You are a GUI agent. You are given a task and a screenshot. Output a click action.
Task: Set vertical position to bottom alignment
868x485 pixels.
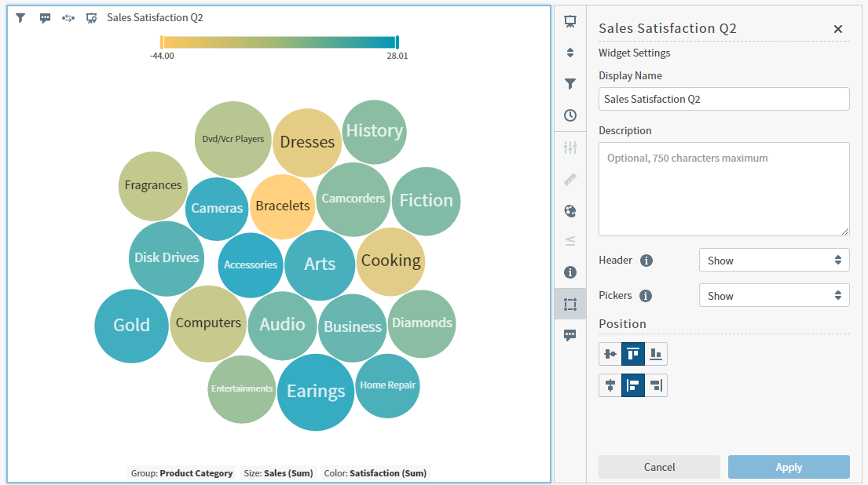(655, 354)
